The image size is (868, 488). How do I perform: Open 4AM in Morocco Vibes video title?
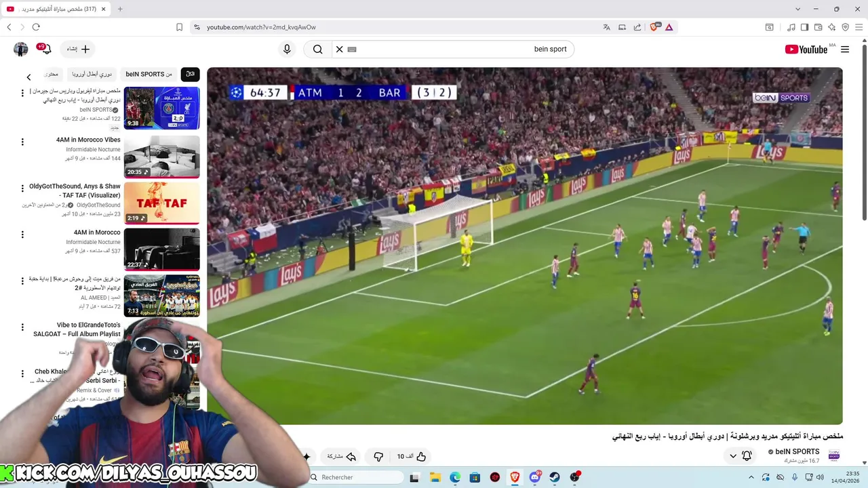point(88,140)
